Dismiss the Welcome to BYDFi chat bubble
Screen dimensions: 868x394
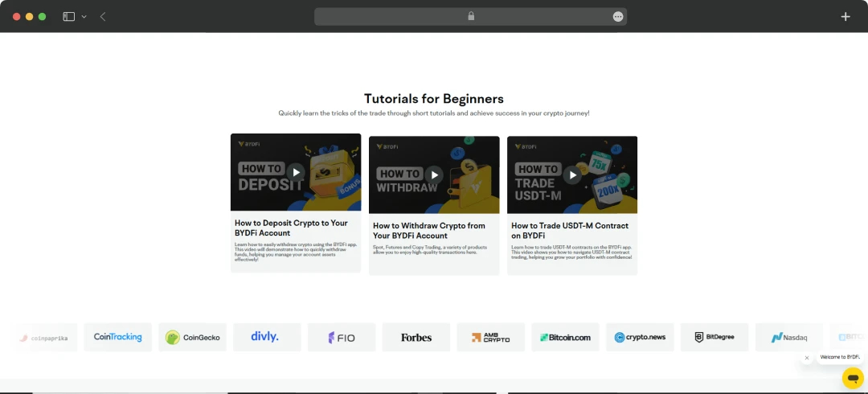point(807,358)
